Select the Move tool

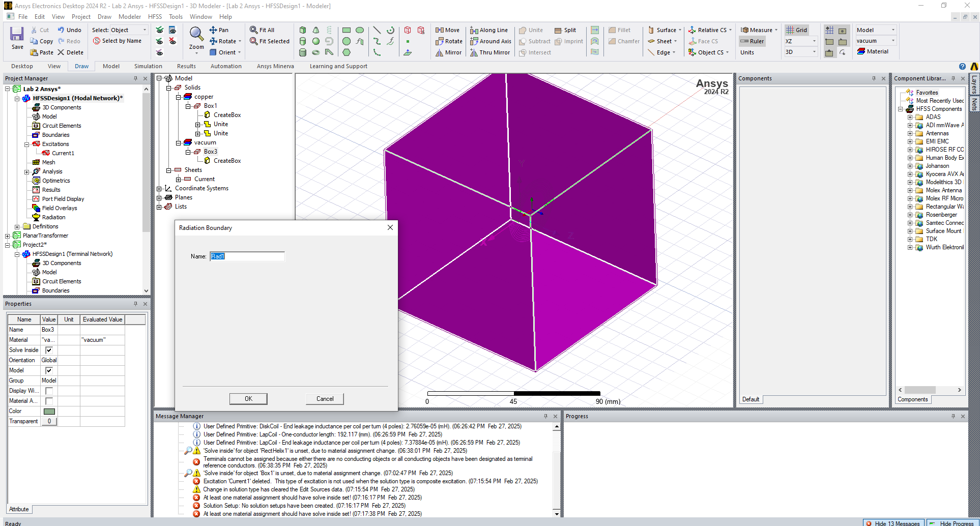(x=440, y=30)
